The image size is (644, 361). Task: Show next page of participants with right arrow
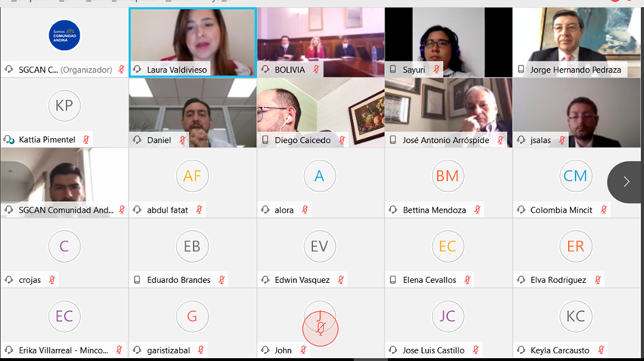tap(626, 182)
